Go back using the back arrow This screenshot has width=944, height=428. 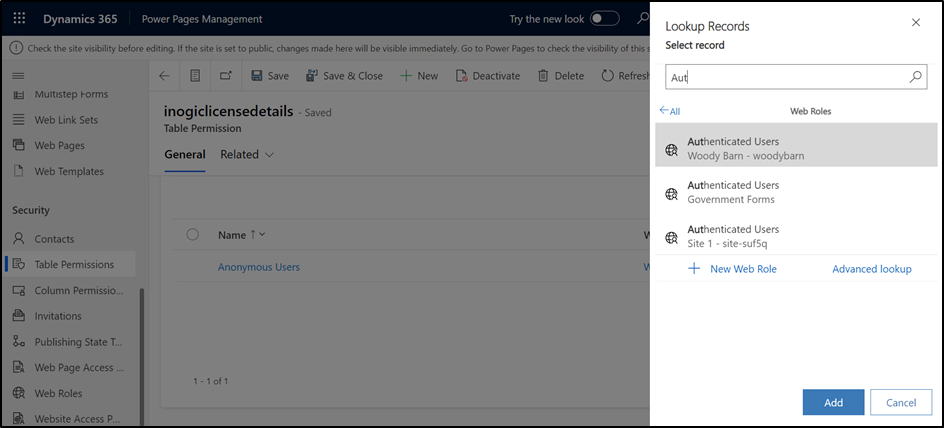(164, 76)
